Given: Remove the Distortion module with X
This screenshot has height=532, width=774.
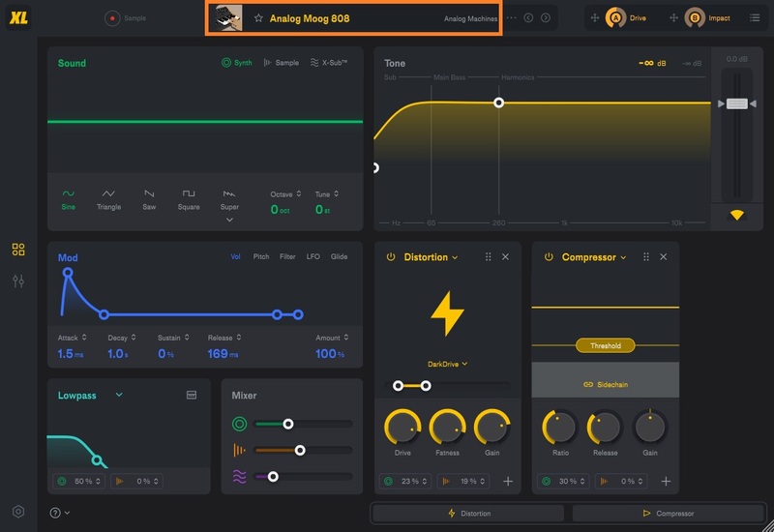Looking at the screenshot, I should (505, 257).
